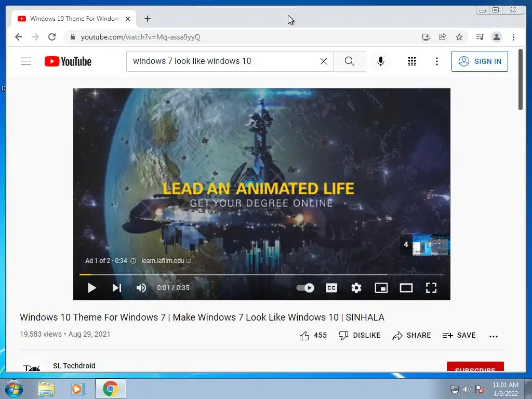Click the SL Techdroid channel avatar
The width and height of the screenshot is (532, 399).
pos(32,366)
